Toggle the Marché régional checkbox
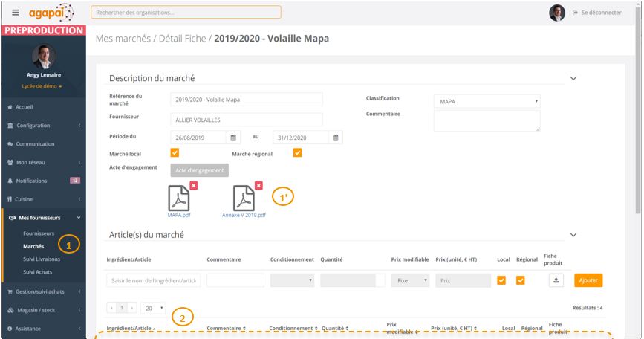644x339 pixels. tap(297, 153)
